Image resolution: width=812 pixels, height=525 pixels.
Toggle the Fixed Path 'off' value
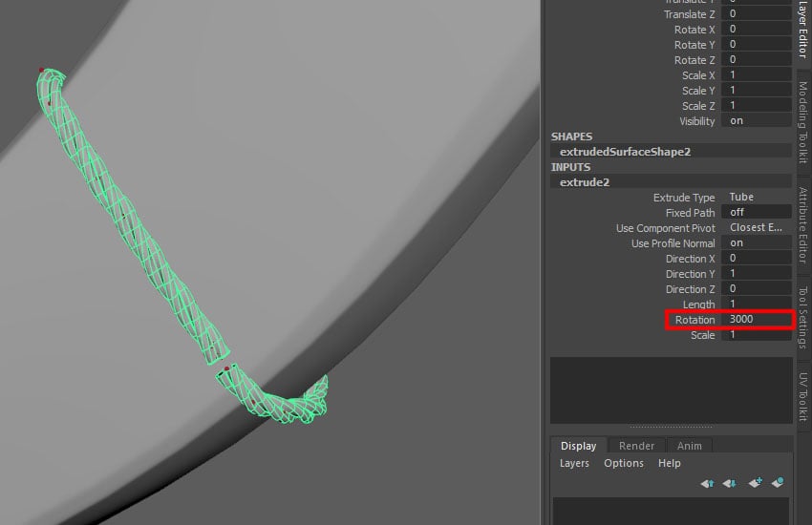pyautogui.click(x=756, y=212)
